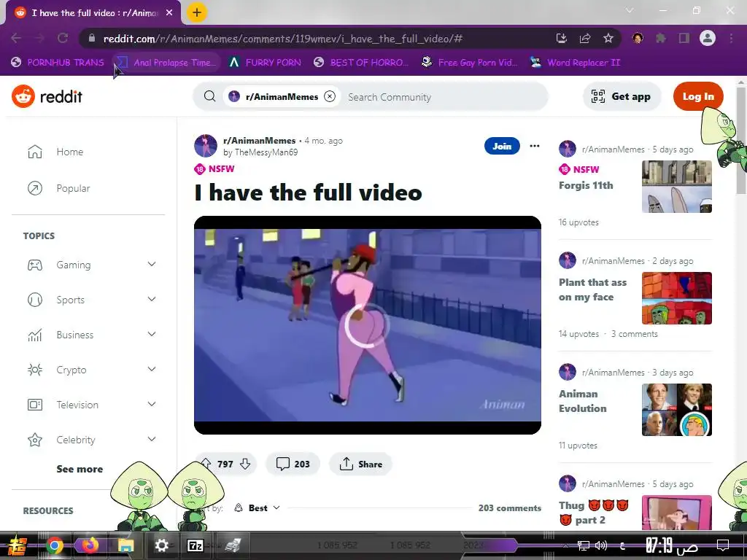This screenshot has width=747, height=560.
Task: Toggle the browser side panel
Action: click(x=684, y=39)
